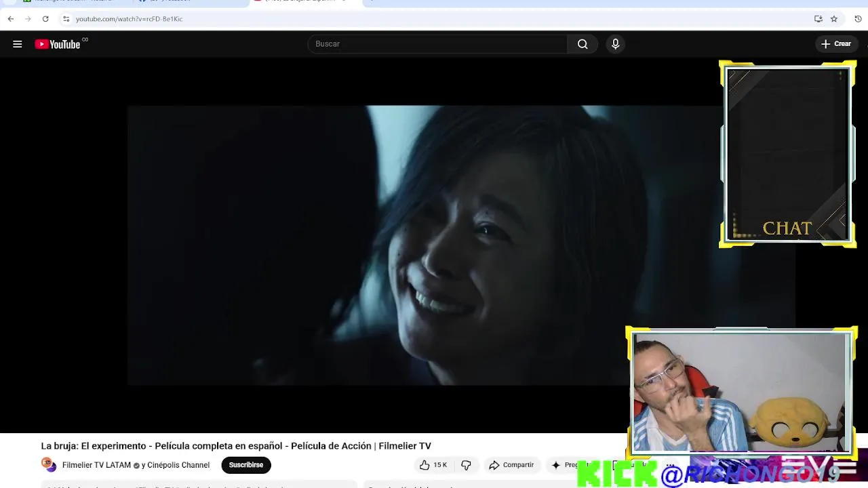Open the YouTube hamburger guide menu

[x=18, y=44]
